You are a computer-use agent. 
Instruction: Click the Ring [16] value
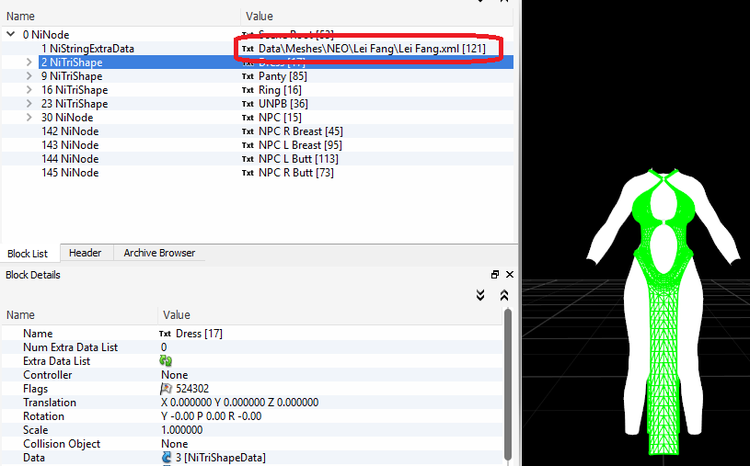[x=280, y=90]
